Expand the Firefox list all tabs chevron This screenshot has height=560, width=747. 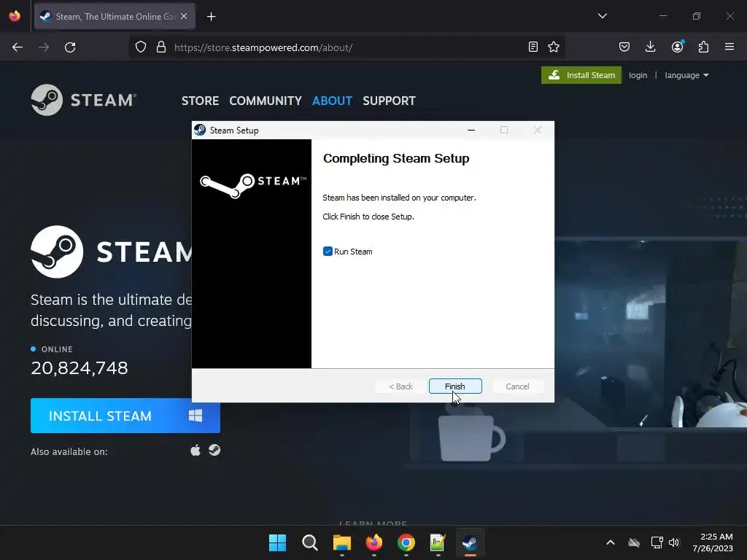point(602,16)
